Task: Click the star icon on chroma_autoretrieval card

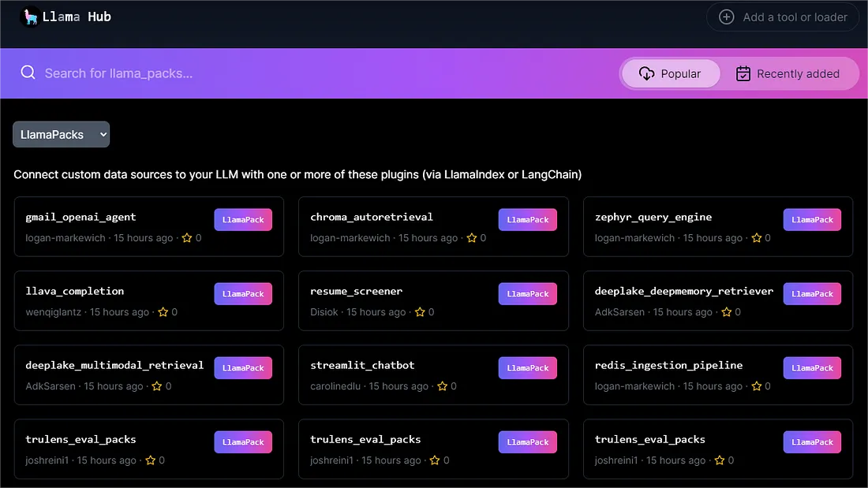Action: [x=472, y=238]
